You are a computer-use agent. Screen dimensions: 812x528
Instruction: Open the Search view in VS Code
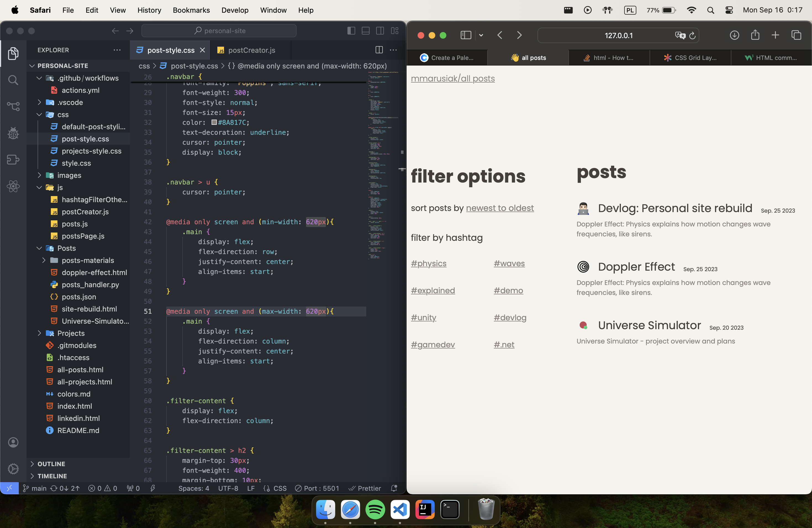(x=13, y=80)
